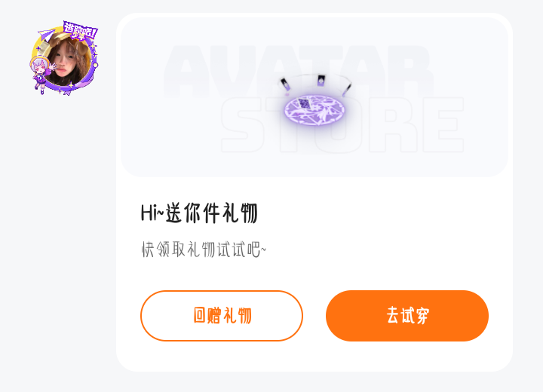Select the purple magic circle gift item

click(x=314, y=109)
